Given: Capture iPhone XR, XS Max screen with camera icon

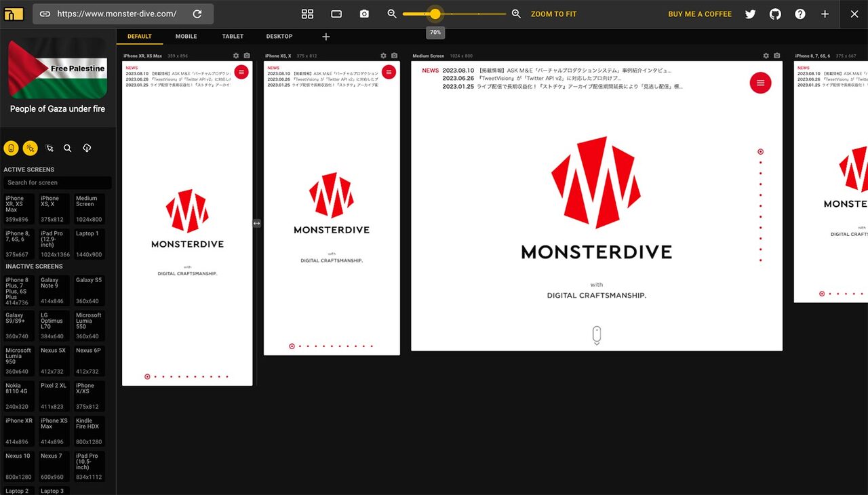Looking at the screenshot, I should (x=247, y=56).
